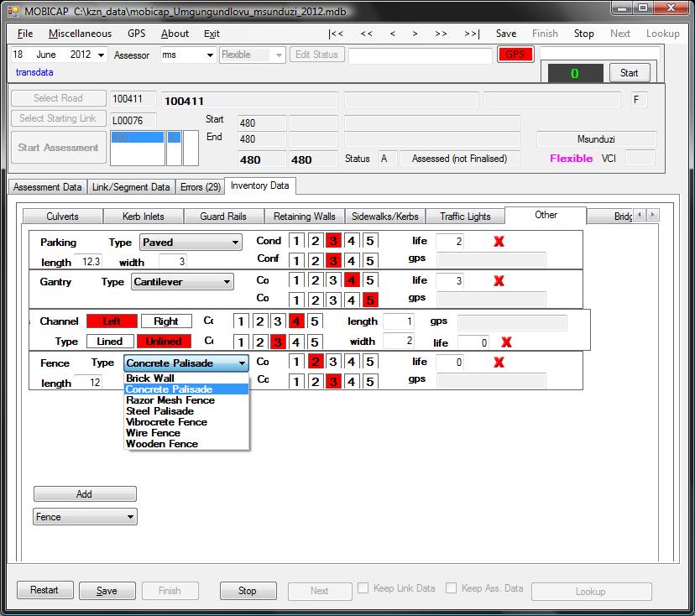Enable Keep Link Data checkbox
Viewport: 695px width, 616px height.
click(x=363, y=589)
